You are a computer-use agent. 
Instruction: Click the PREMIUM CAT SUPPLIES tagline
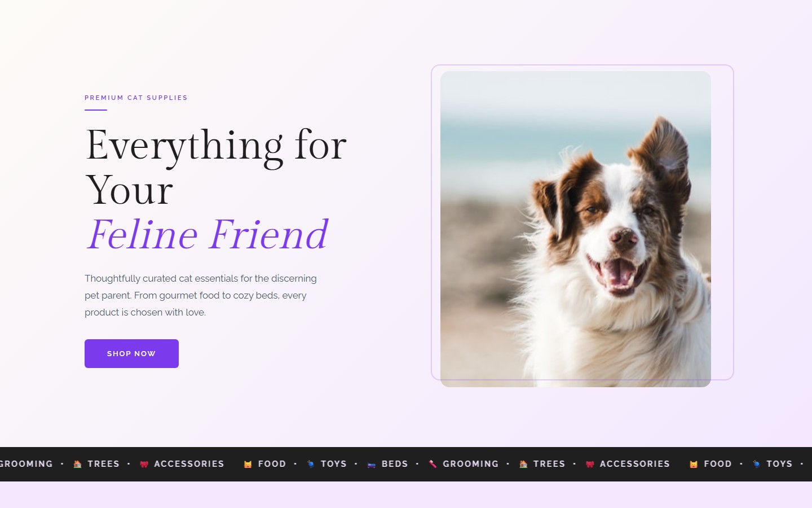(136, 98)
